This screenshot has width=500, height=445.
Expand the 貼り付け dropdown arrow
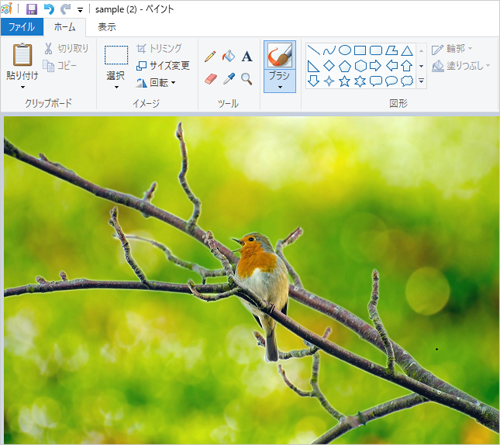23,87
